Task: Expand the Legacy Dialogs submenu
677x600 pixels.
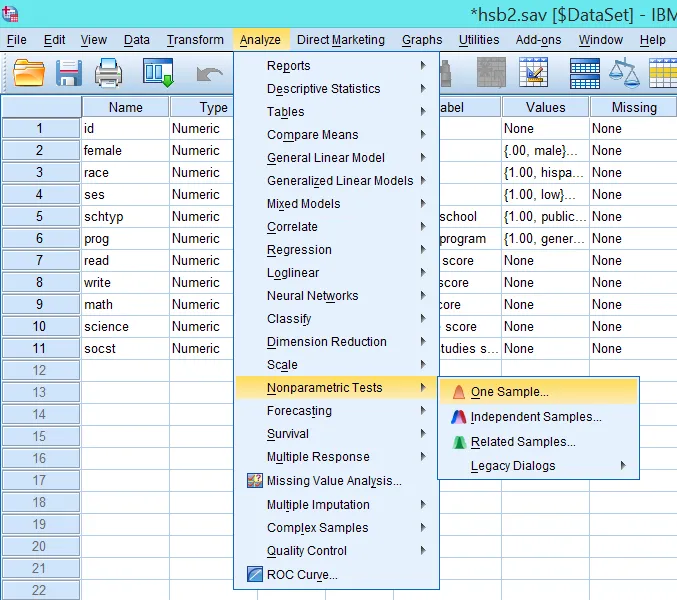Action: (538, 466)
